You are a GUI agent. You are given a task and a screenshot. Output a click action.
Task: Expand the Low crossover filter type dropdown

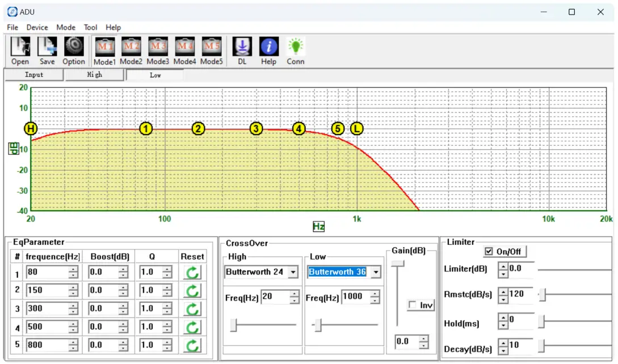click(x=375, y=272)
